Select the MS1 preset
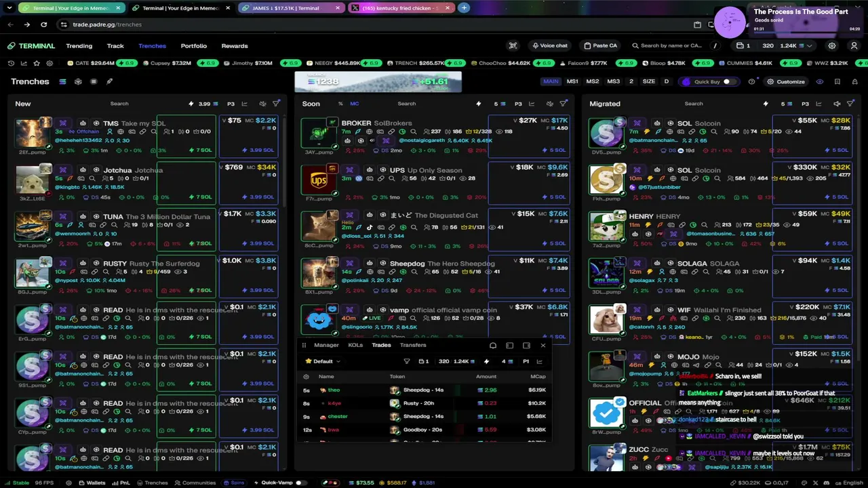Viewport: 868px width, 488px height. 572,82
